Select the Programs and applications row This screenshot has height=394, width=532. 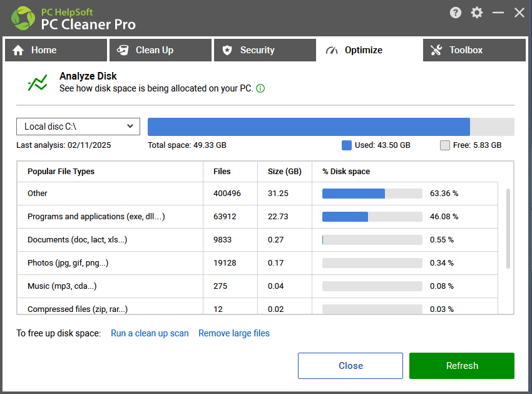[257, 217]
